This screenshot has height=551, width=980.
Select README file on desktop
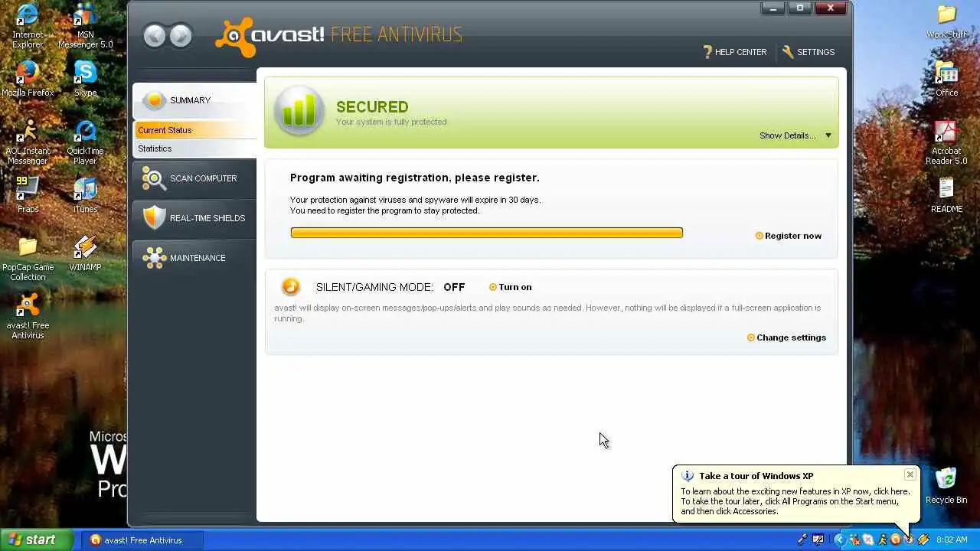click(946, 196)
